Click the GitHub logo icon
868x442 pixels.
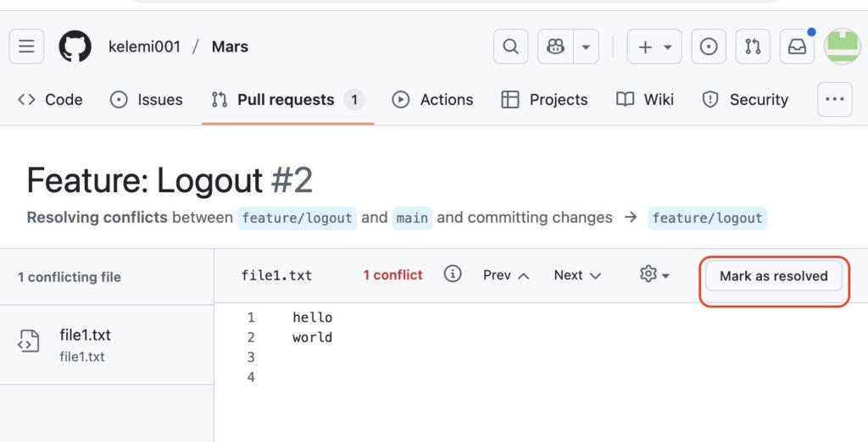tap(75, 47)
